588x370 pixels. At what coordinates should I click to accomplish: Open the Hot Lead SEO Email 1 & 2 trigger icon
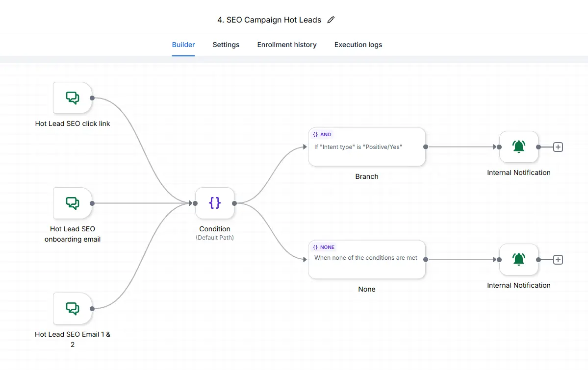click(x=73, y=309)
